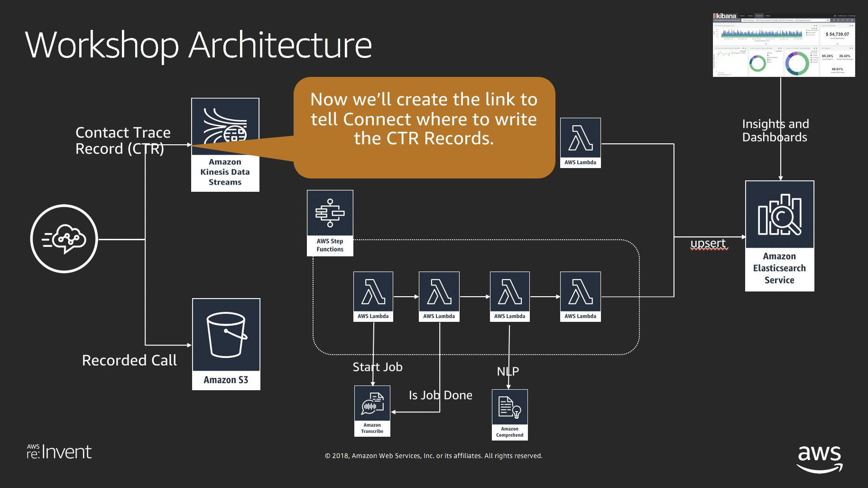Click the "NLP" label
Screen dimensions: 868x488
coord(508,371)
